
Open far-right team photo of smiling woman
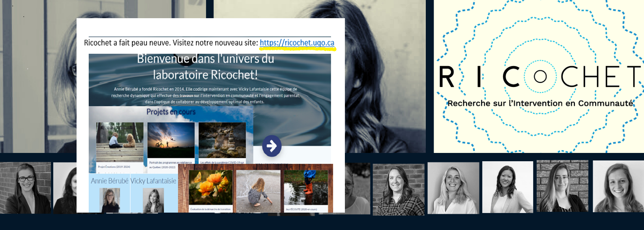tap(618, 187)
